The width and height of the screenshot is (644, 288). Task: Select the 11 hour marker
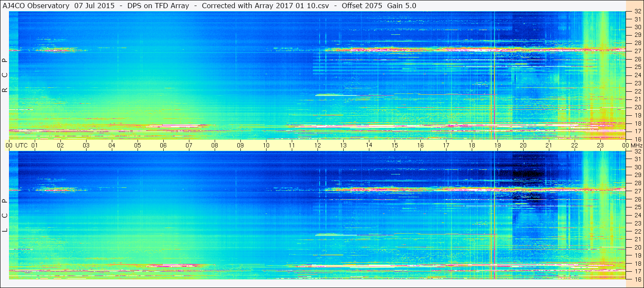pyautogui.click(x=292, y=145)
